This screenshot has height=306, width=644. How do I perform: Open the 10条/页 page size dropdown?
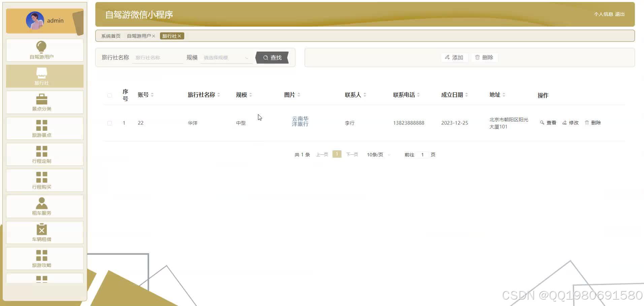[x=377, y=155]
